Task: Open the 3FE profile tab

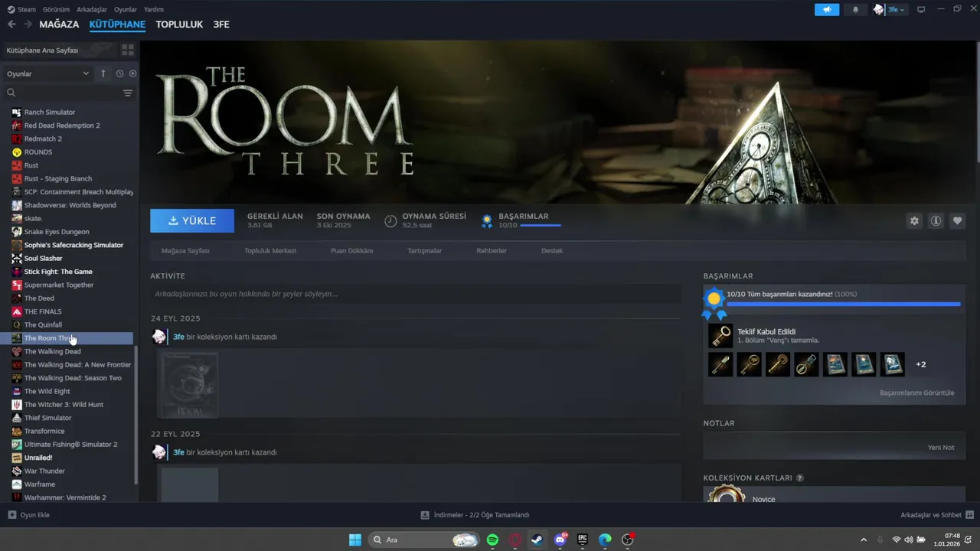Action: pos(221,24)
